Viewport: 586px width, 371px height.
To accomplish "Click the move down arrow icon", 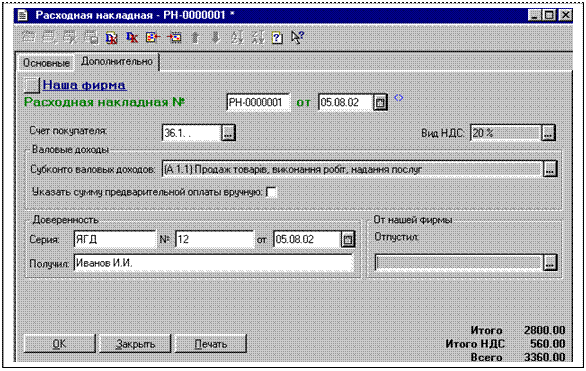I will coord(216,37).
